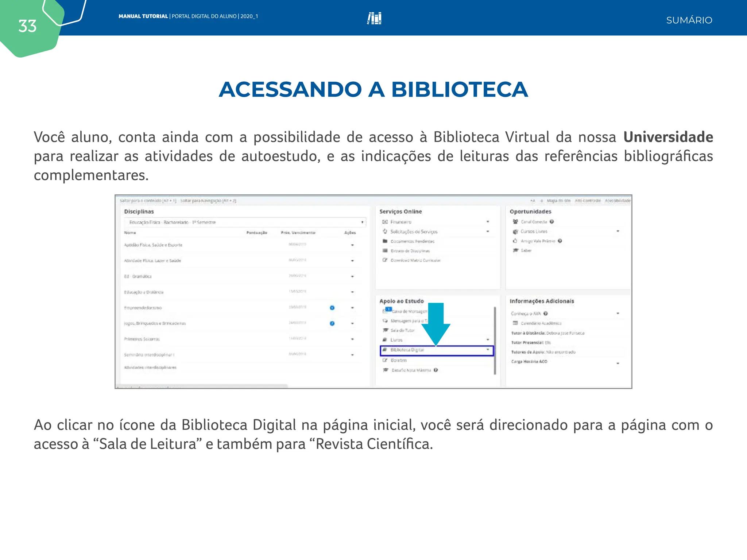Click the help icon next to Canal Conecta

552,221
